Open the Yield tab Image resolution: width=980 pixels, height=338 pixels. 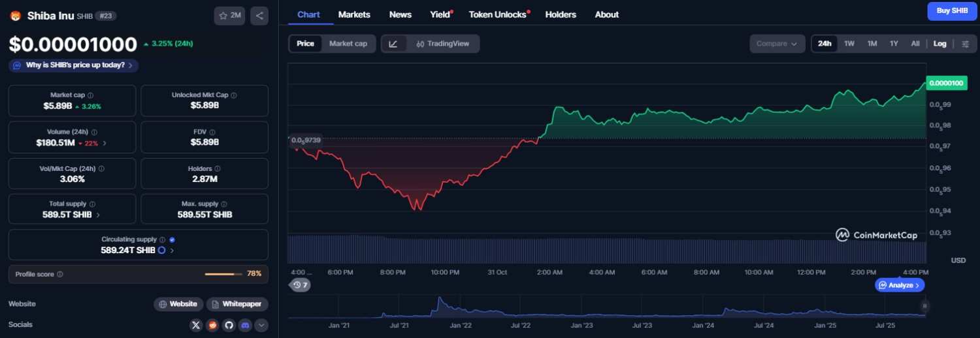pos(441,14)
